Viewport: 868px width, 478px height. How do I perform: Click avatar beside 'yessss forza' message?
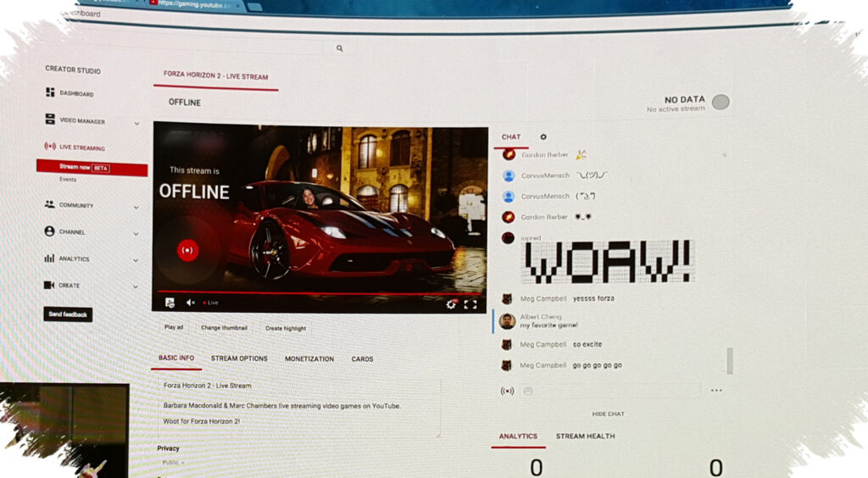click(507, 298)
